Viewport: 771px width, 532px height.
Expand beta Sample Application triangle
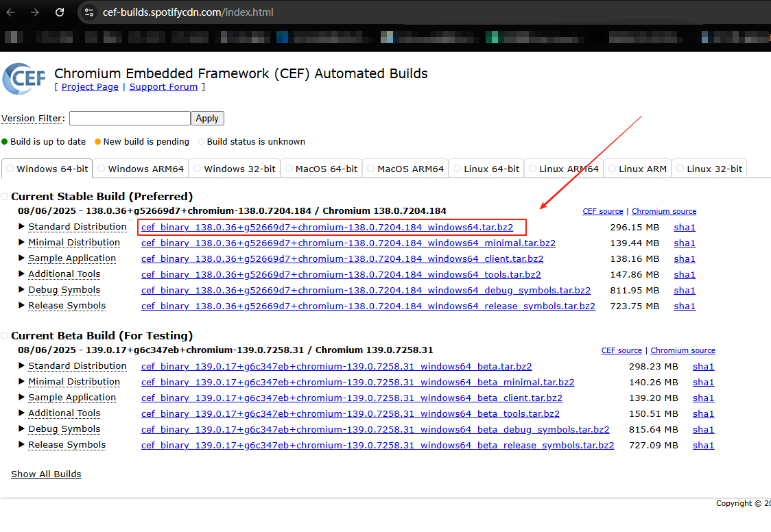21,397
